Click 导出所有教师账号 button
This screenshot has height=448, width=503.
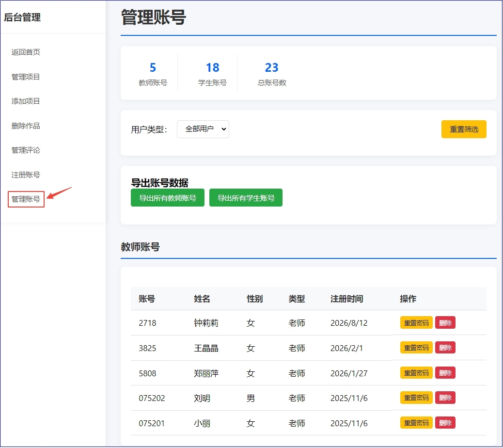[168, 198]
